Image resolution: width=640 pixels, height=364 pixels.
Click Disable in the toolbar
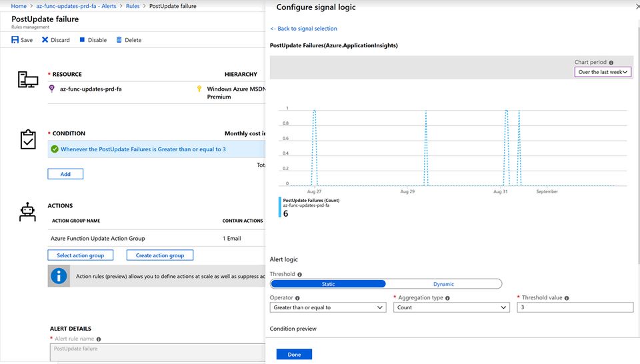(x=93, y=39)
